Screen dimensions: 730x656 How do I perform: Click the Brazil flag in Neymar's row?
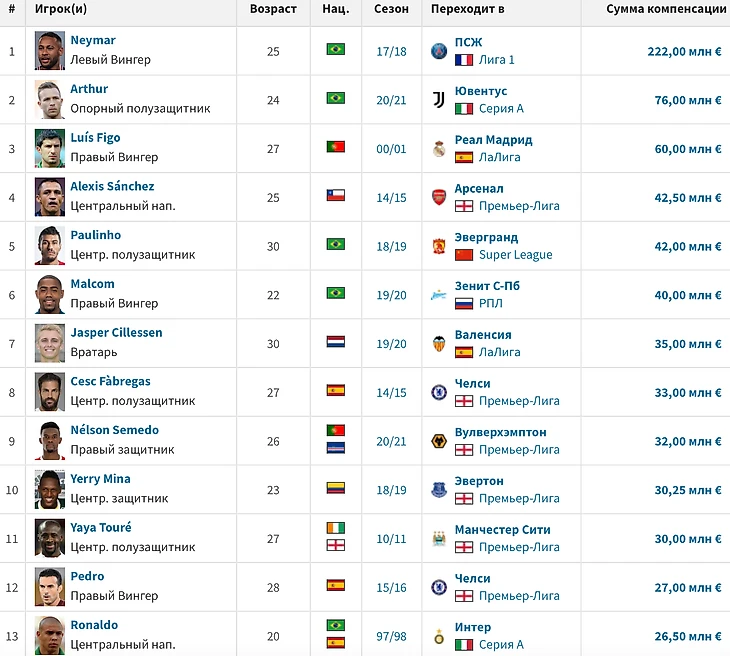tap(336, 49)
